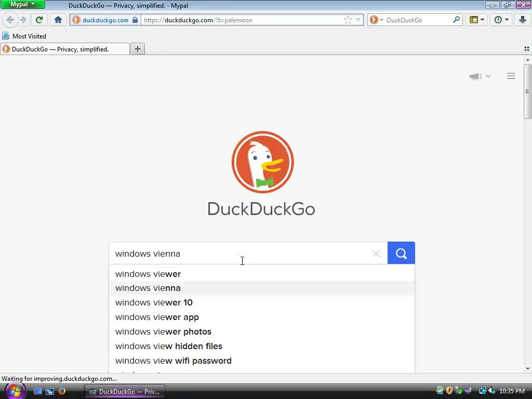Click the 10:35 PM system clock
This screenshot has width=532, height=399.
pyautogui.click(x=512, y=391)
